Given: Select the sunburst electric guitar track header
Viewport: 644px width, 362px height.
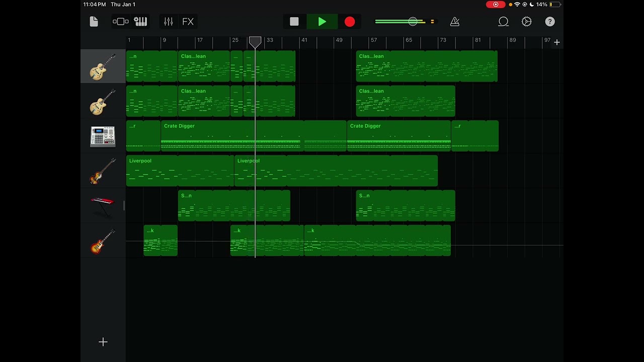Looking at the screenshot, I should (103, 240).
